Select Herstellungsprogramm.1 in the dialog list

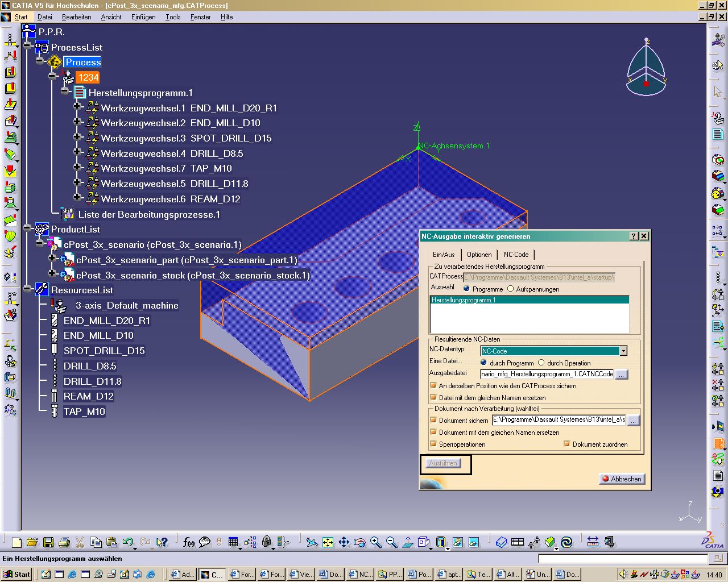[530, 300]
